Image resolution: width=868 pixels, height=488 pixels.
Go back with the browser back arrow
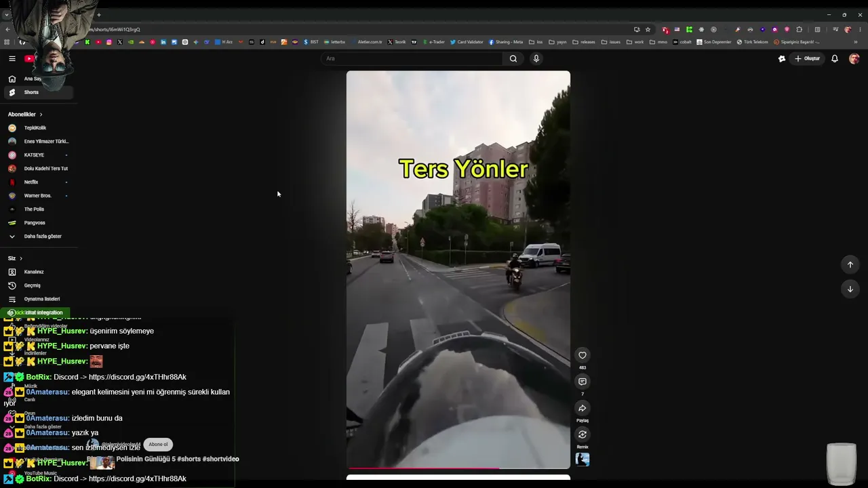[x=7, y=30]
